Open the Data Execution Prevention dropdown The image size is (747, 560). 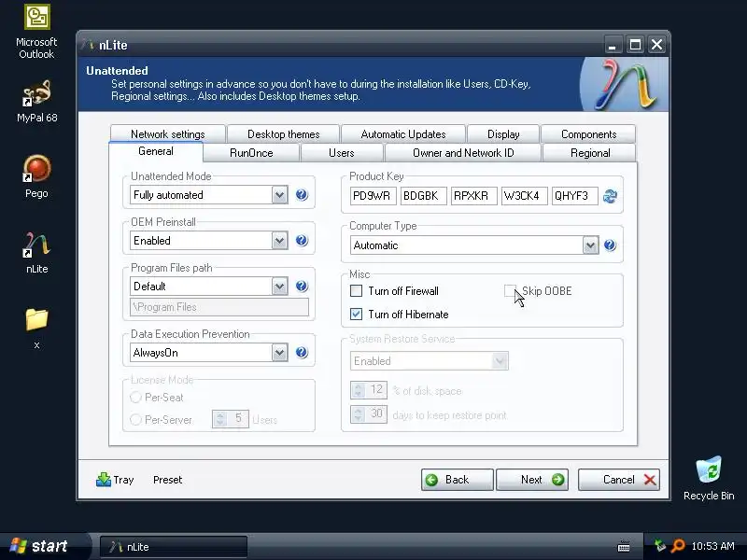click(x=279, y=353)
